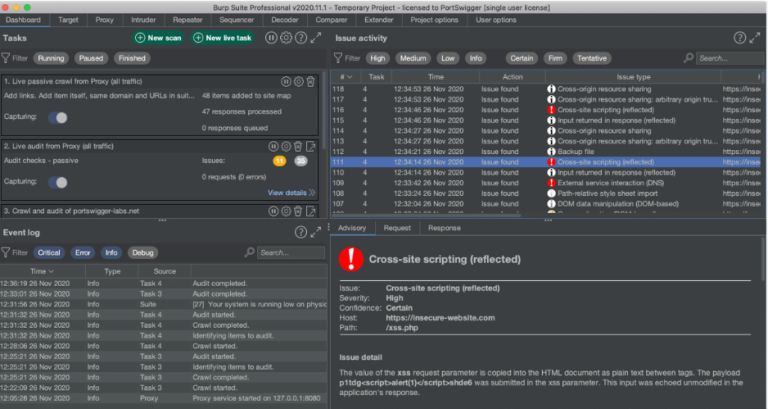Screen dimensions: 768x409
Task: Click the Event log search field
Action: click(x=291, y=253)
